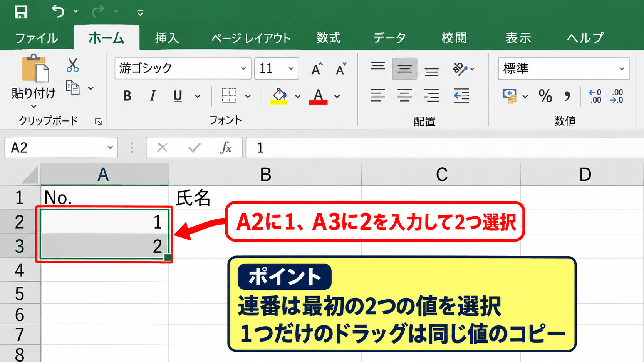Expand the copy options arrow
The image size is (644, 362).
91,88
